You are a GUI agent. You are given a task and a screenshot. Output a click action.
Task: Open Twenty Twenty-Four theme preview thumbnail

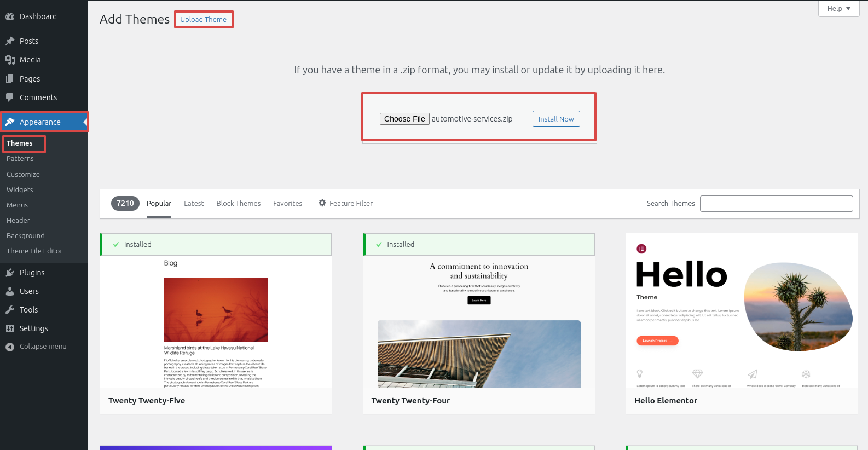479,322
